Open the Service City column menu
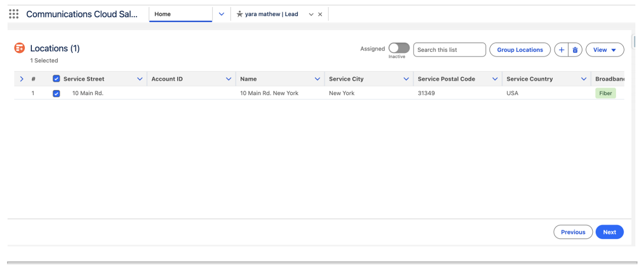Screen dimensions: 644x268 (406, 79)
